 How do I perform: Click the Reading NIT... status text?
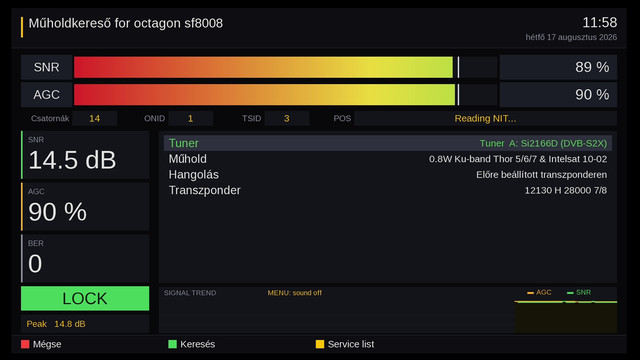(x=485, y=118)
